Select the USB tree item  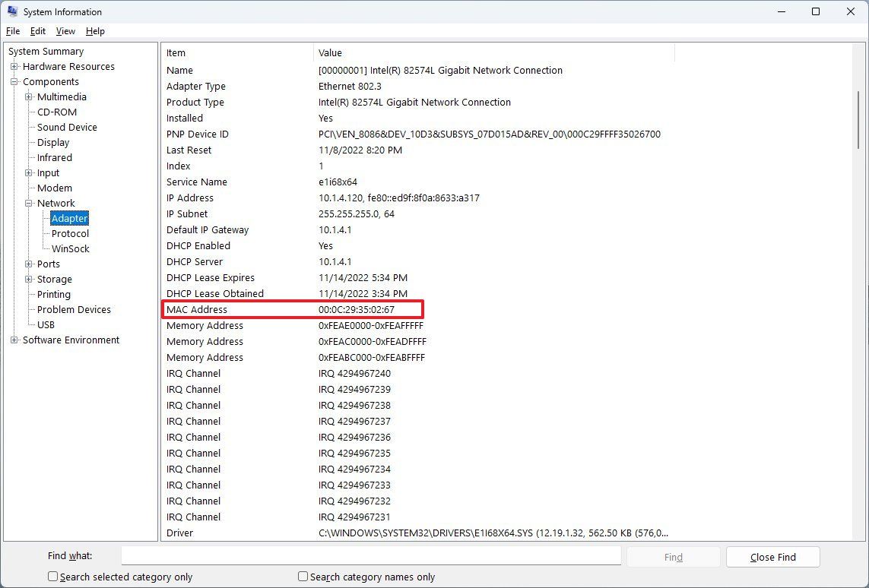pos(46,325)
